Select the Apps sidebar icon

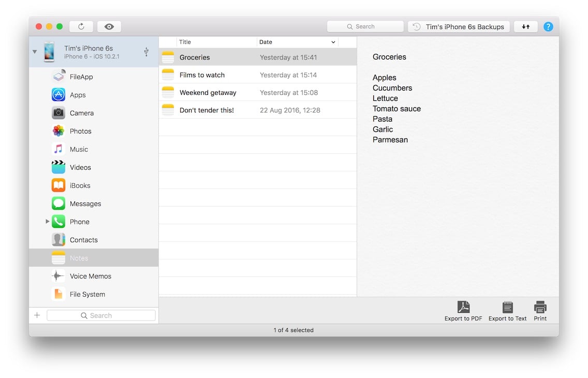[x=58, y=95]
